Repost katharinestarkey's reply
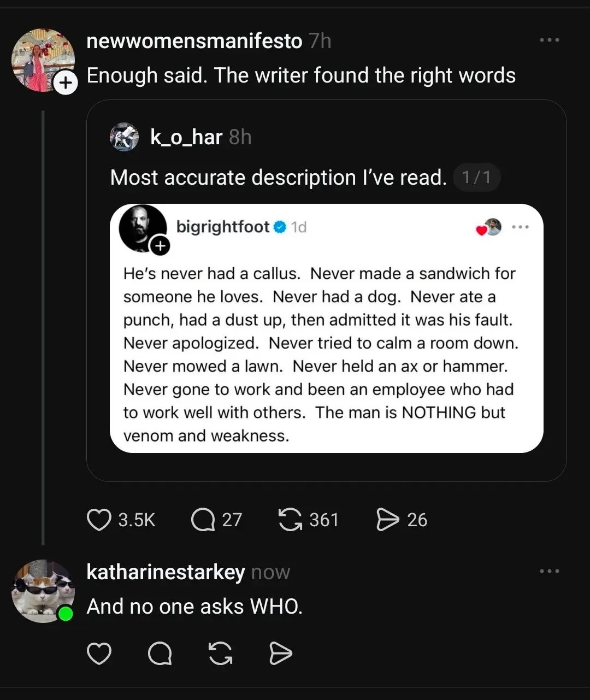 (x=220, y=653)
